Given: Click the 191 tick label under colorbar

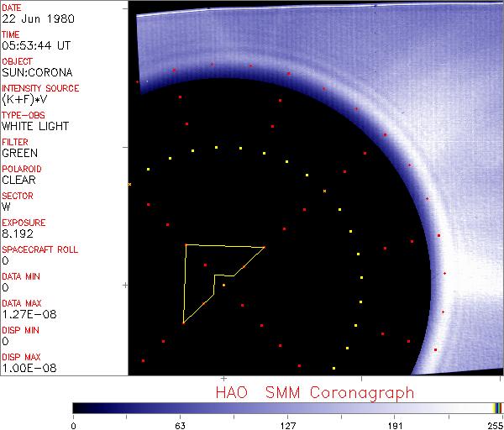Looking at the screenshot, I should pyautogui.click(x=395, y=424).
